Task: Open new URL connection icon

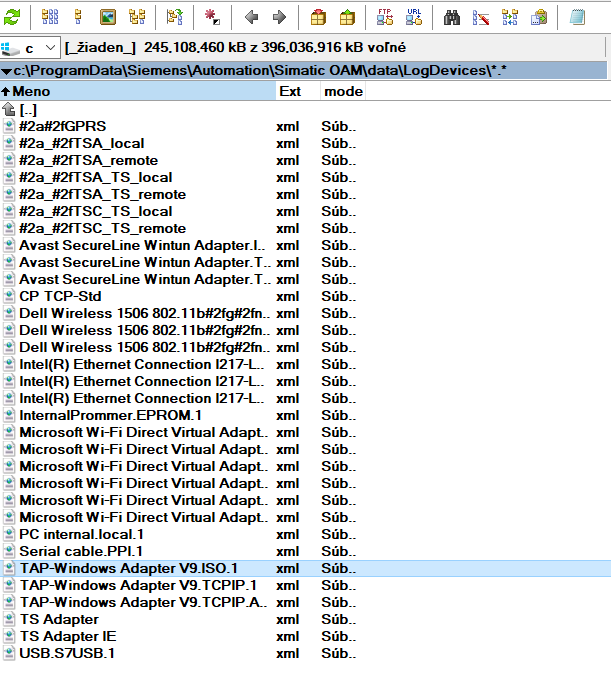Action: pos(414,17)
